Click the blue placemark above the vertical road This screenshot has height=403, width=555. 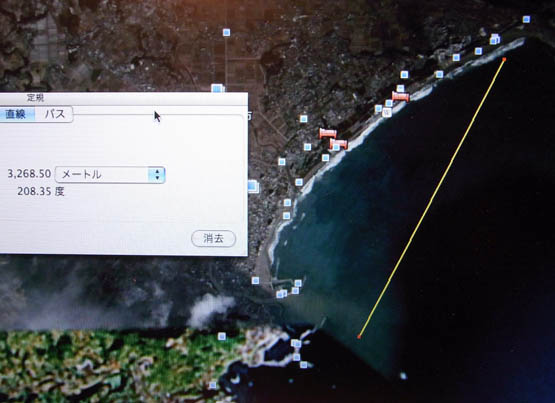click(227, 33)
